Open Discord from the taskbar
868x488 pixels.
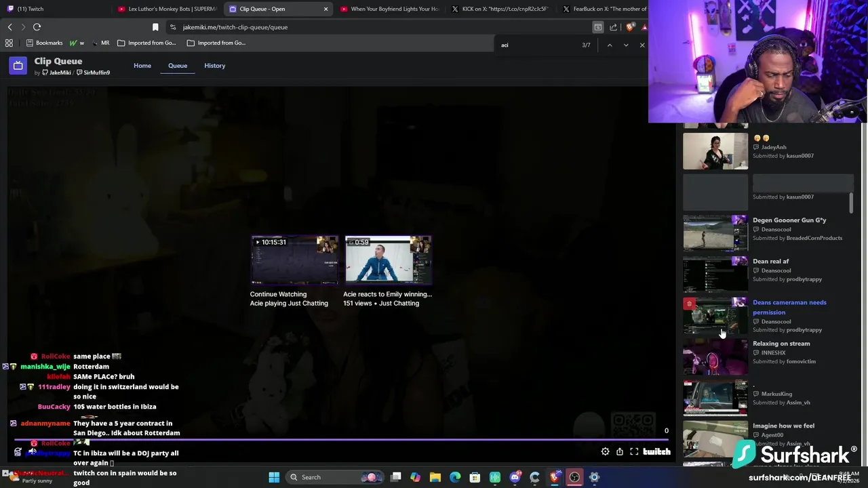(515, 477)
